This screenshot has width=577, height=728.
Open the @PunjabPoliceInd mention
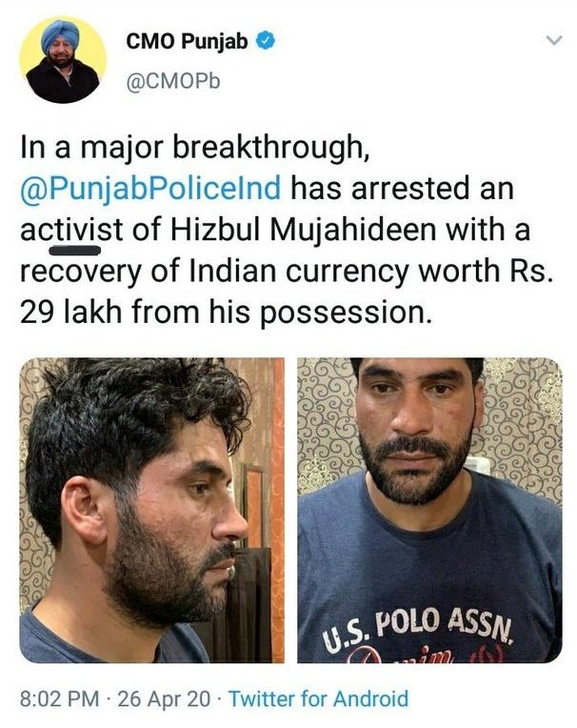coord(150,189)
